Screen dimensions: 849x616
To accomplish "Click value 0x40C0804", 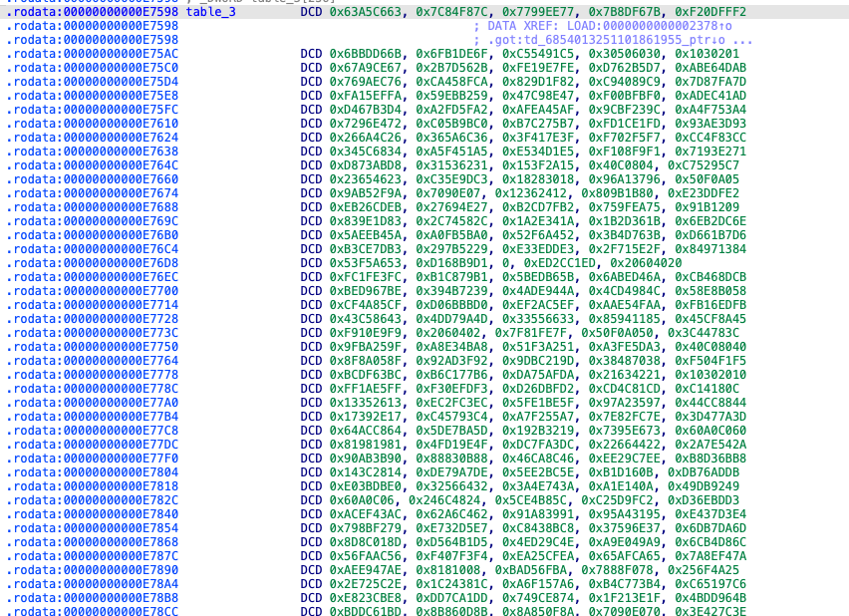I will coord(621,165).
